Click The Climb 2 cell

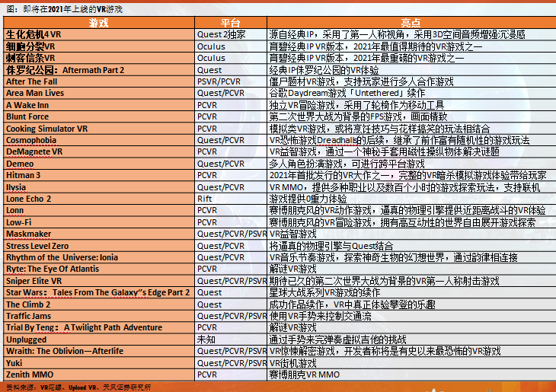pyautogui.click(x=99, y=304)
